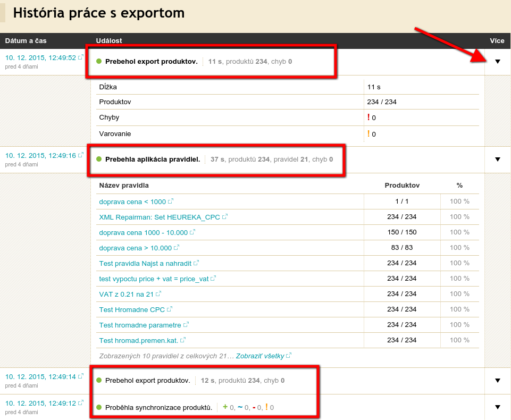Click external link icon beside 'doprava cena 1000 - 10.000'

pos(192,232)
